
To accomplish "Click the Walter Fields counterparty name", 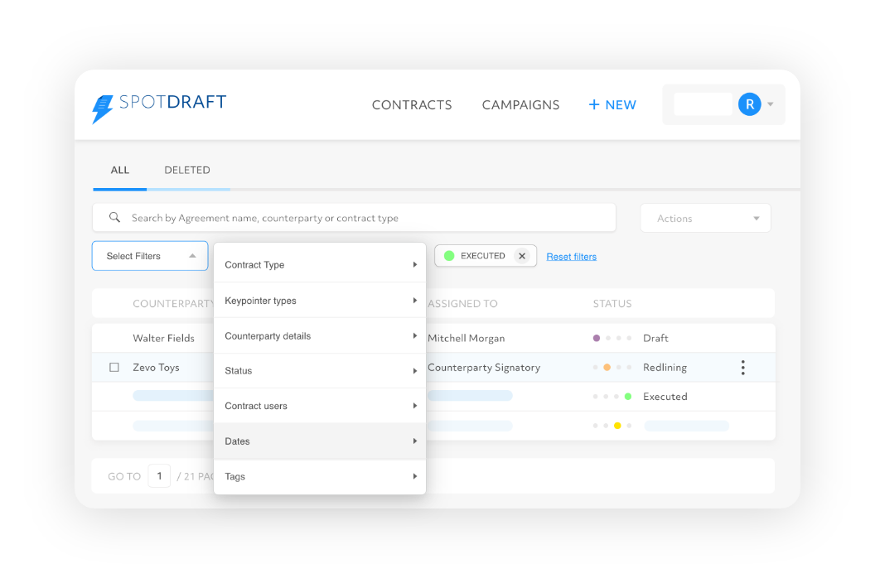I will coord(163,338).
